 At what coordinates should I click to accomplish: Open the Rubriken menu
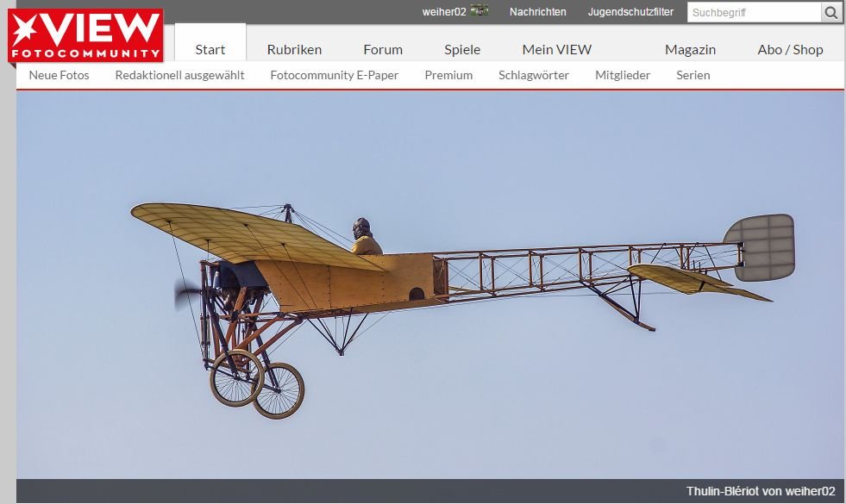point(294,49)
